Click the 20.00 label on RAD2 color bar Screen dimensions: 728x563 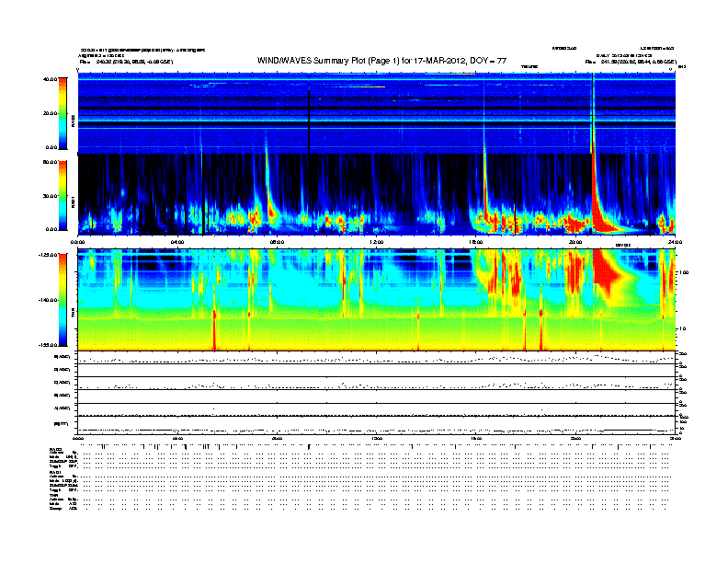click(x=50, y=113)
